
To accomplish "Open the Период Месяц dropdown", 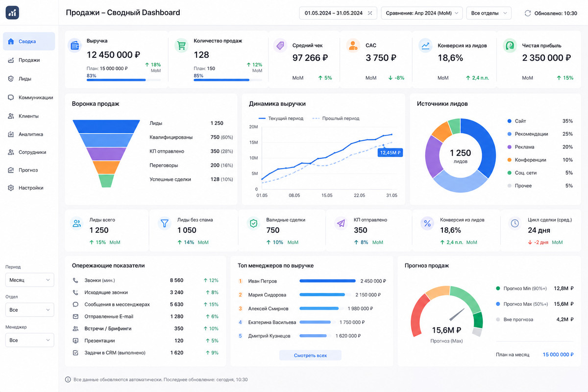I will [x=29, y=280].
